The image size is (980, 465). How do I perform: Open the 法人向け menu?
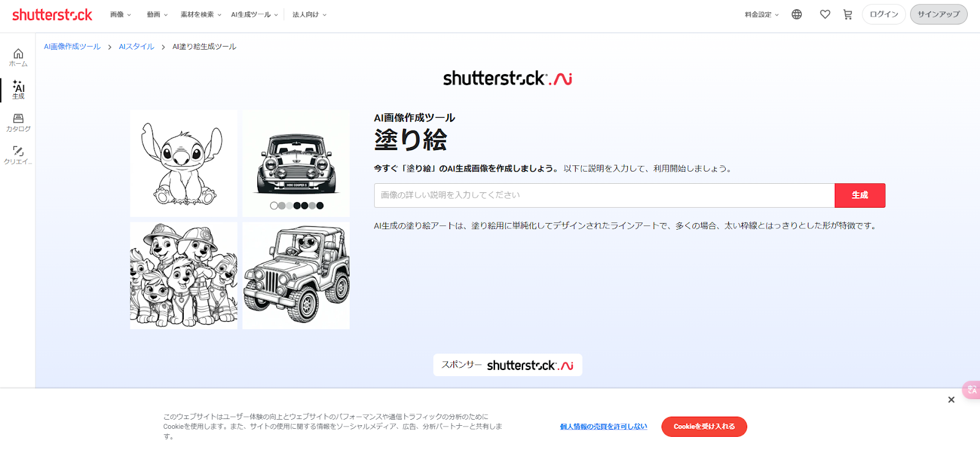(309, 15)
